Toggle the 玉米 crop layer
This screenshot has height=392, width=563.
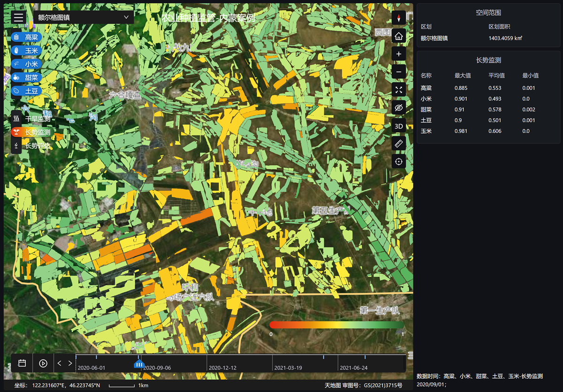[26, 51]
